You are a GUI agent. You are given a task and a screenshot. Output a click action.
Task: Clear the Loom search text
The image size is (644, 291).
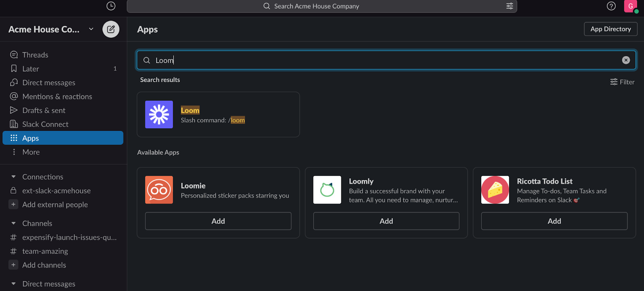(626, 60)
